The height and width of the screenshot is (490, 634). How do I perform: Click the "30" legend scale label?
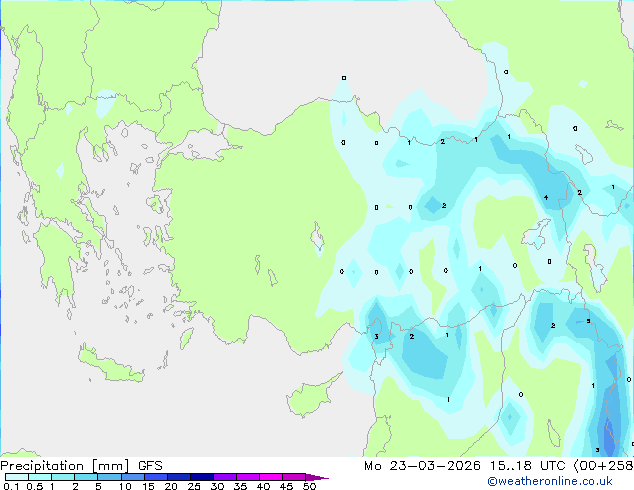click(217, 486)
